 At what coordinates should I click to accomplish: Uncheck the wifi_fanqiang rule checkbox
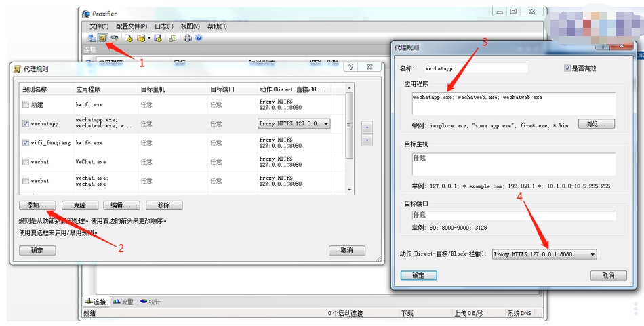click(x=26, y=142)
